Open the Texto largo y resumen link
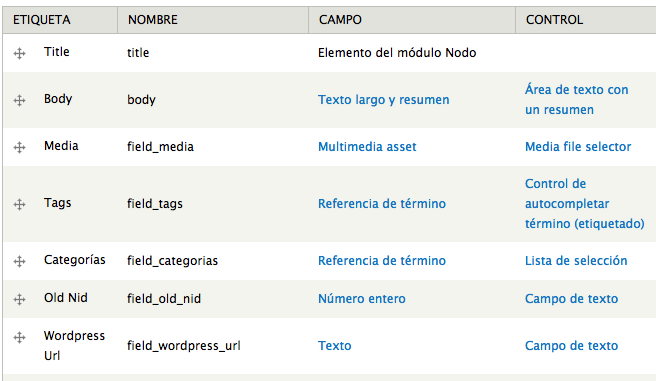This screenshot has height=381, width=656. (x=384, y=100)
